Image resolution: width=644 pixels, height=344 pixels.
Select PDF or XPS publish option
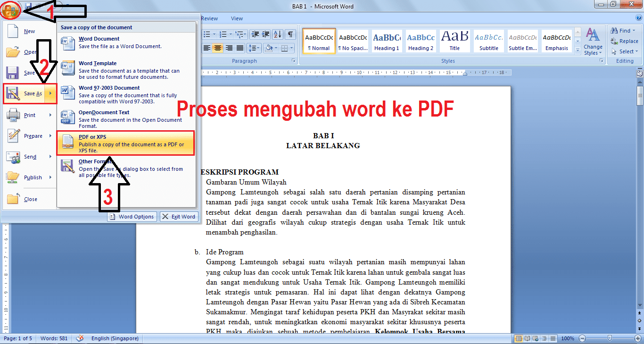pos(125,143)
